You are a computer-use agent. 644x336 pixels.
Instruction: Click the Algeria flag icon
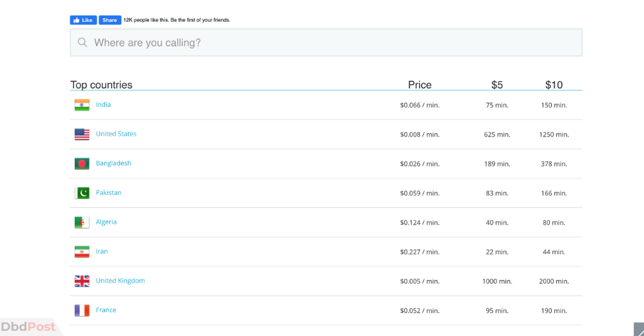[82, 223]
